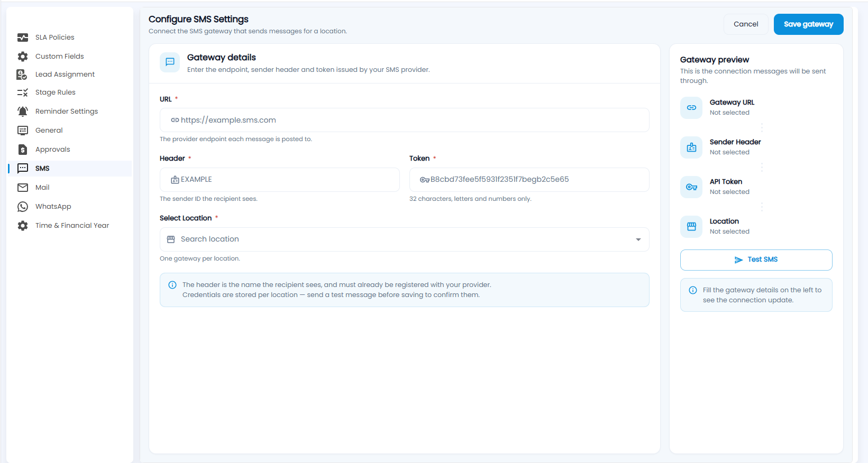Image resolution: width=868 pixels, height=463 pixels.
Task: Cancel the SMS configuration
Action: tap(746, 24)
